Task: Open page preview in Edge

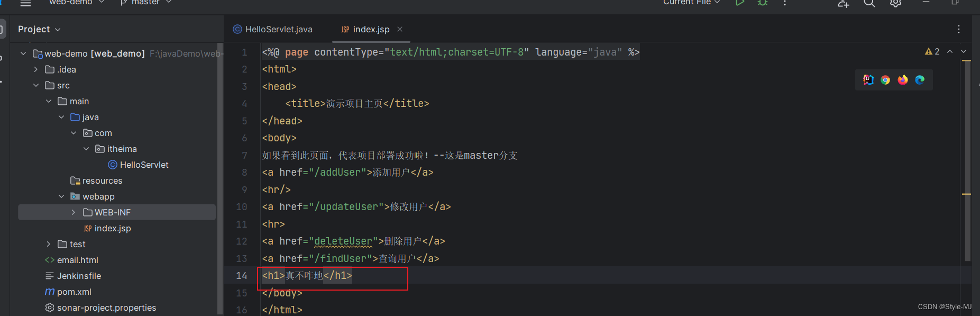Action: coord(920,80)
